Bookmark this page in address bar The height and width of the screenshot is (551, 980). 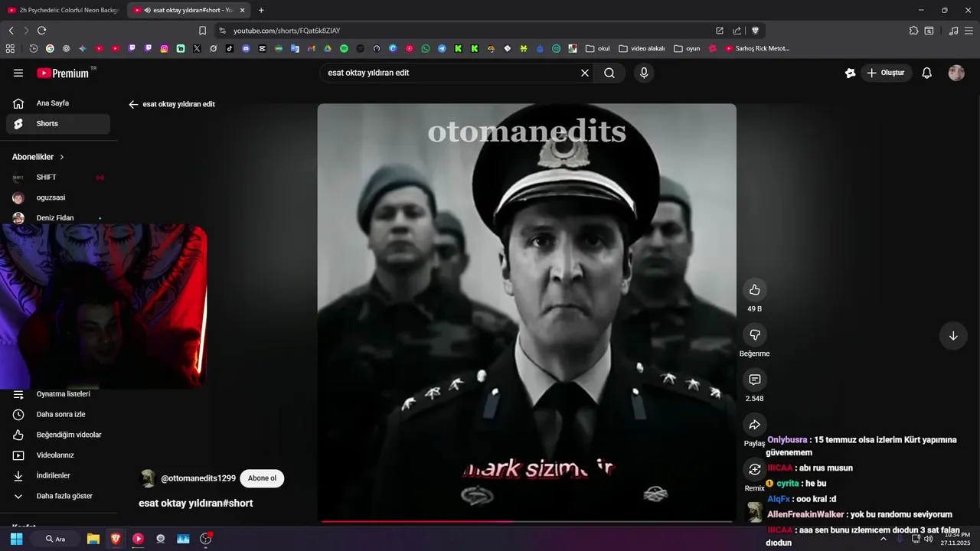pos(202,31)
